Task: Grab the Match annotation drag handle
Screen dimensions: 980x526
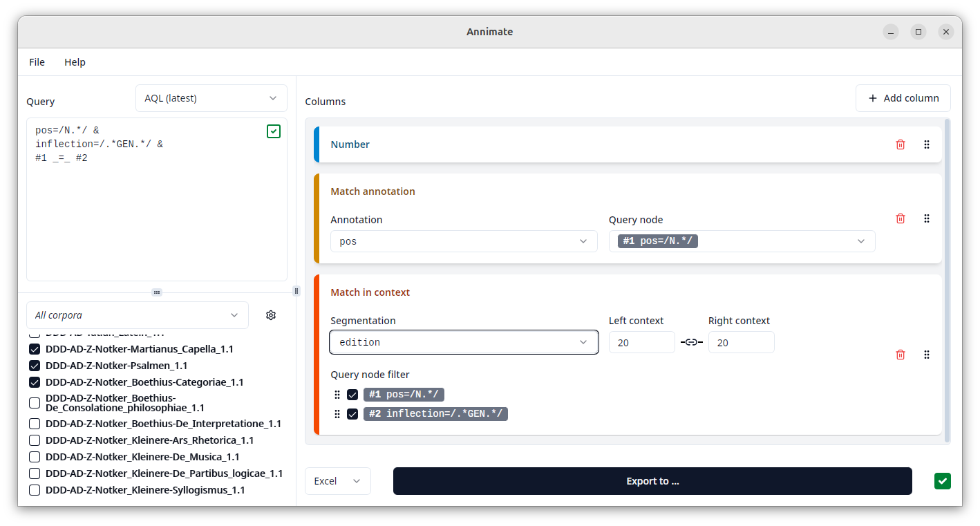Action: tap(927, 218)
